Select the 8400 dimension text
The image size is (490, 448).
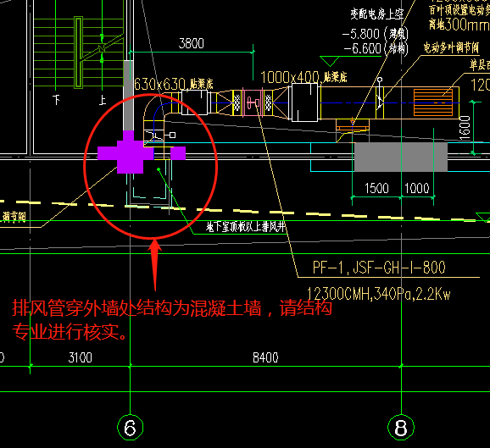(x=265, y=357)
